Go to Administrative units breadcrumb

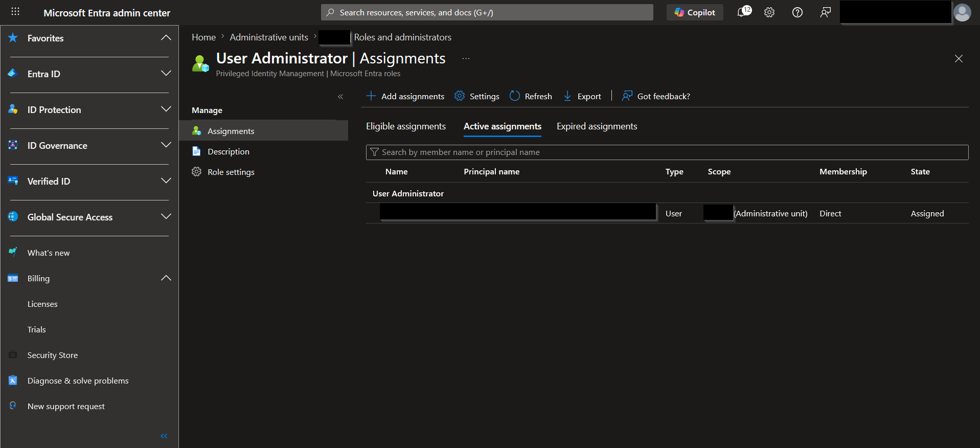click(269, 37)
